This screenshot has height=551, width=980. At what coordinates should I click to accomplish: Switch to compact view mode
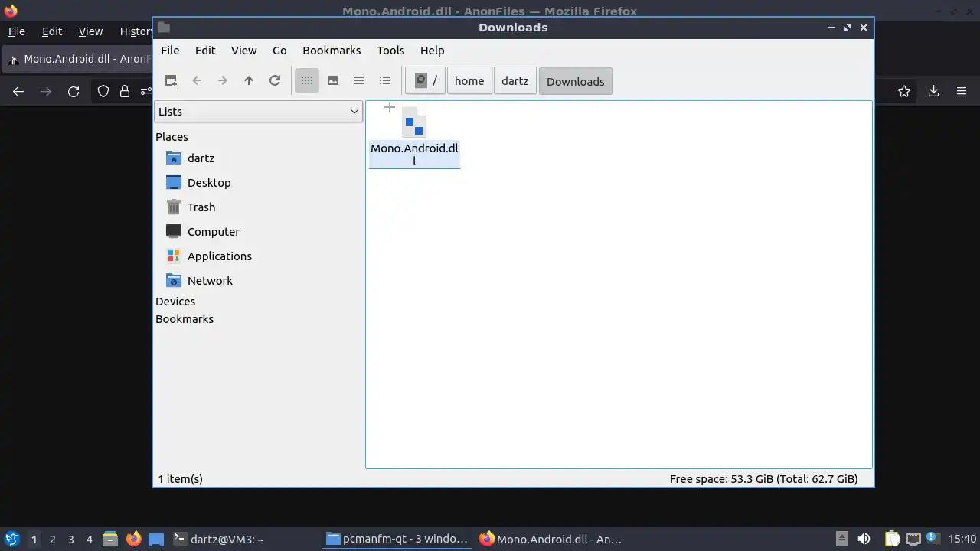tap(359, 80)
